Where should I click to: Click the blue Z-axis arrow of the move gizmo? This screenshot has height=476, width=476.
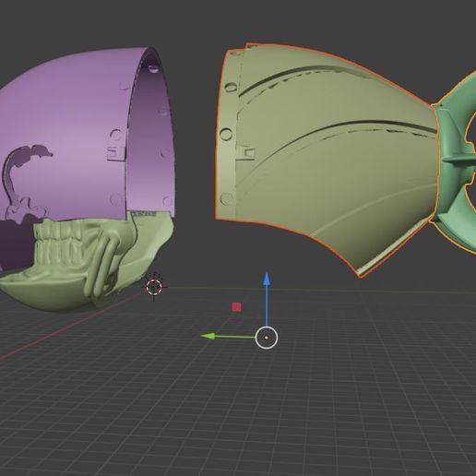267,298
